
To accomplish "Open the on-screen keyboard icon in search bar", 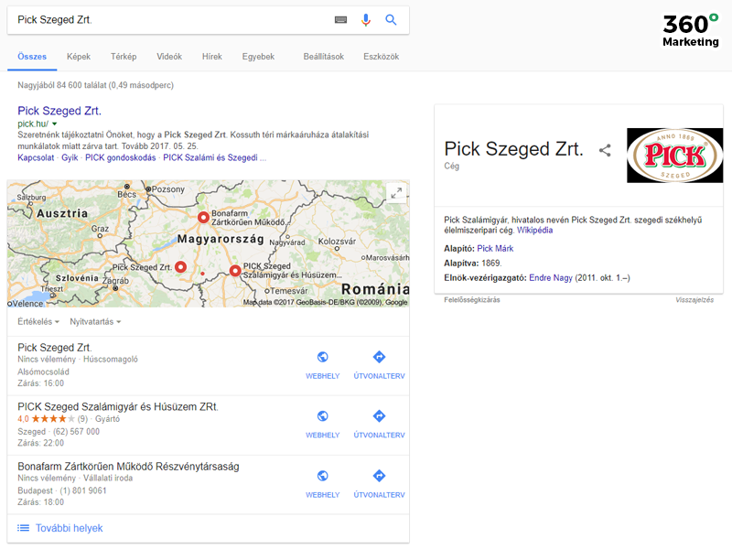I will pyautogui.click(x=340, y=19).
